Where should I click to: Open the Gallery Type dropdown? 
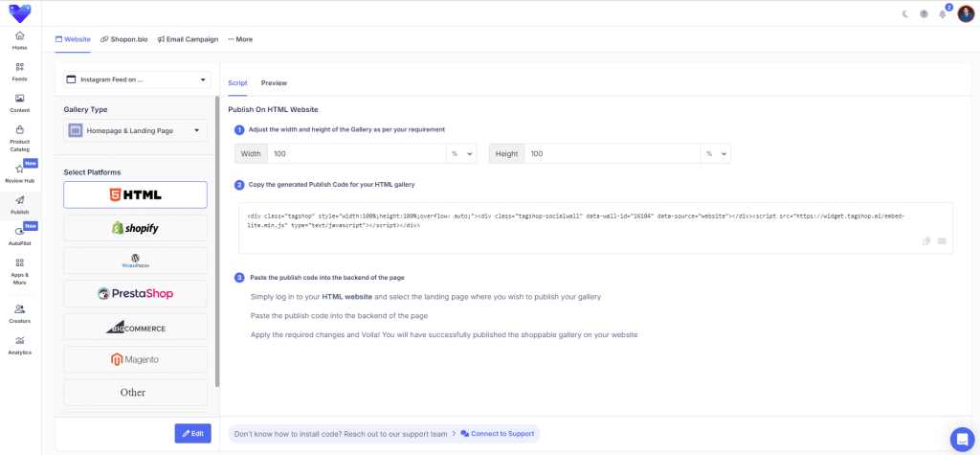tap(135, 130)
